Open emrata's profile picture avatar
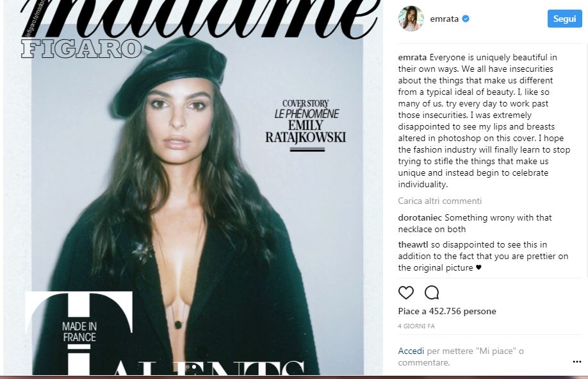588x379 pixels. coord(411,19)
